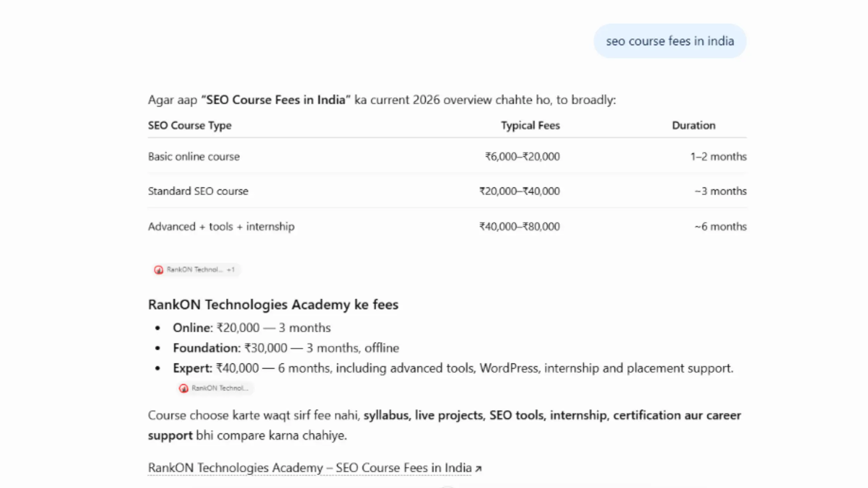
Task: Click the bold "SEO Course Fees in India" intro text
Action: point(276,100)
